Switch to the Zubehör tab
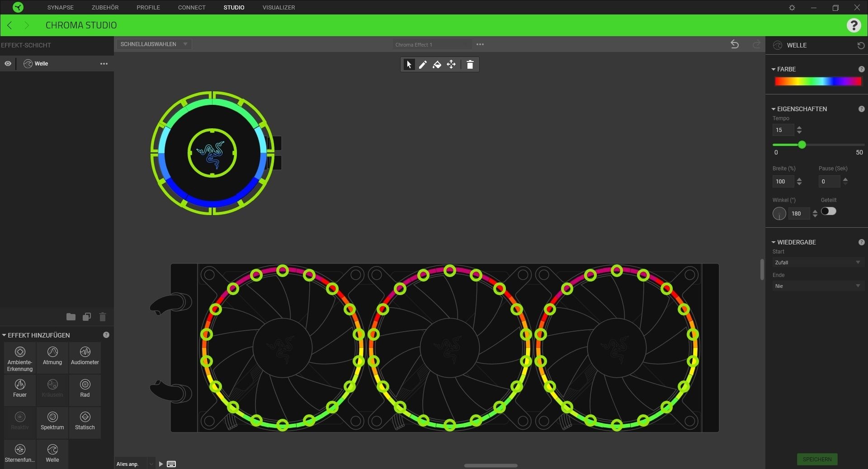868x469 pixels. [105, 7]
